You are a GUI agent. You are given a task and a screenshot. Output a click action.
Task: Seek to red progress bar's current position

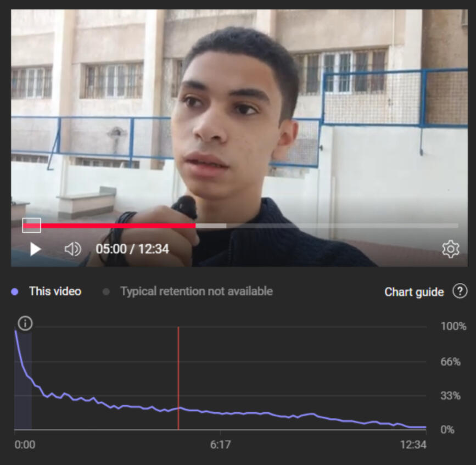pyautogui.click(x=195, y=226)
